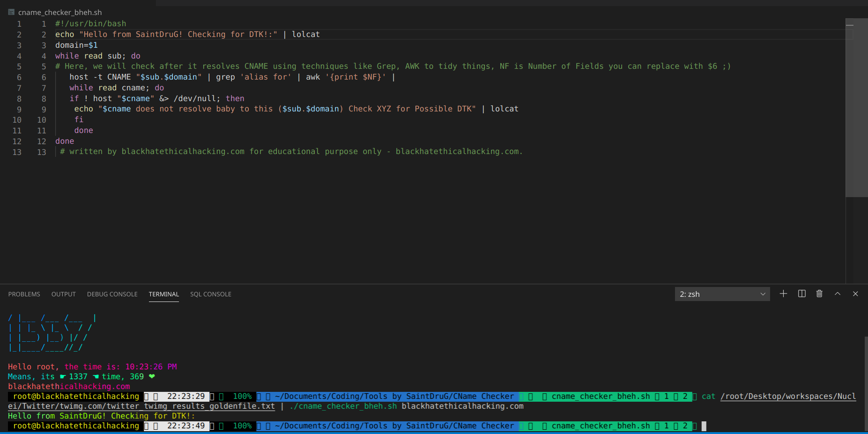Click the terminal panel vertical scrollbar

point(866,383)
